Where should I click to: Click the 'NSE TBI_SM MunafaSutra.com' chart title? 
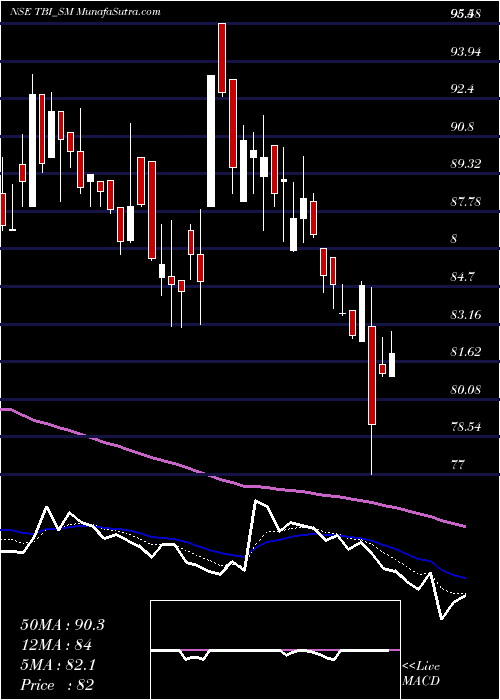(85, 12)
